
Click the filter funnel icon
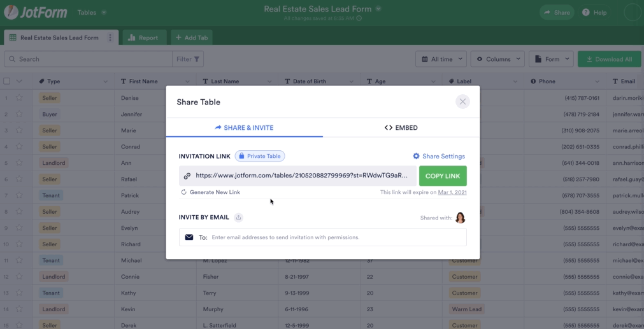[197, 59]
